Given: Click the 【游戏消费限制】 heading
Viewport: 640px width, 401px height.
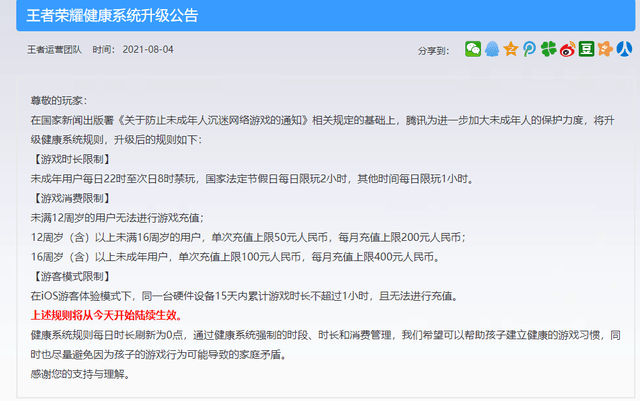Looking at the screenshot, I should coord(71,198).
